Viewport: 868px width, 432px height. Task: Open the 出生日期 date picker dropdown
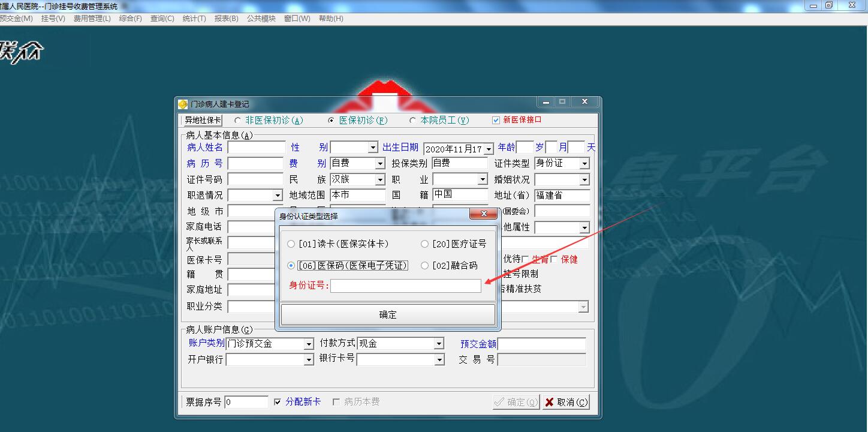[489, 149]
